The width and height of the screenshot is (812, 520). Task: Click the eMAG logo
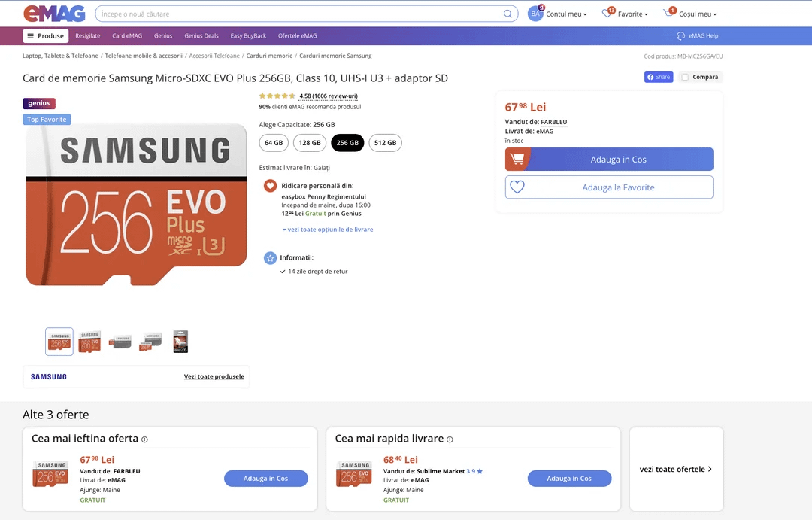(x=54, y=14)
